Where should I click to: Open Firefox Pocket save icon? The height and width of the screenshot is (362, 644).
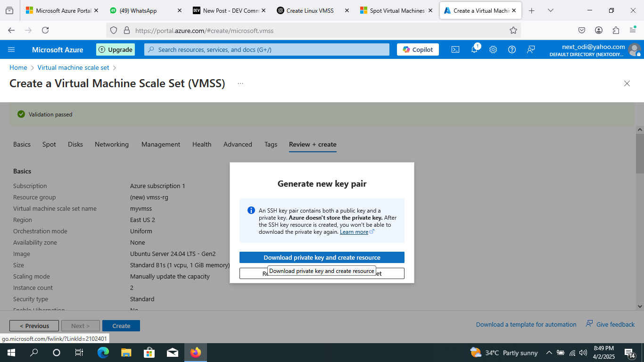coord(582,30)
